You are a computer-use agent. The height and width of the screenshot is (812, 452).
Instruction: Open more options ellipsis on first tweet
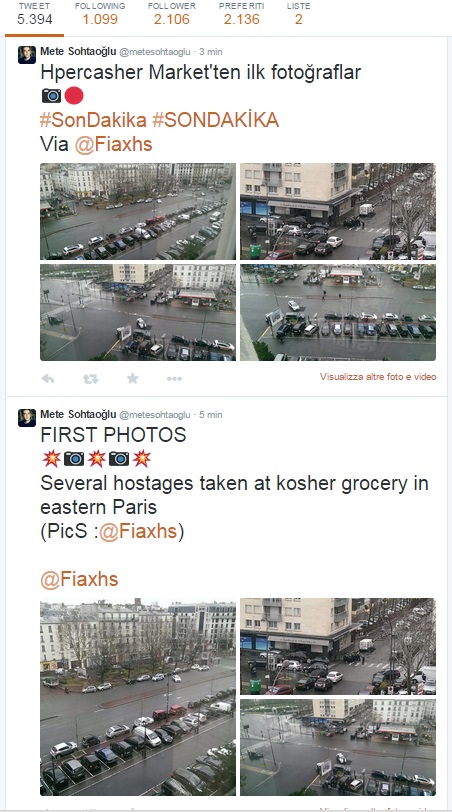[x=174, y=379]
